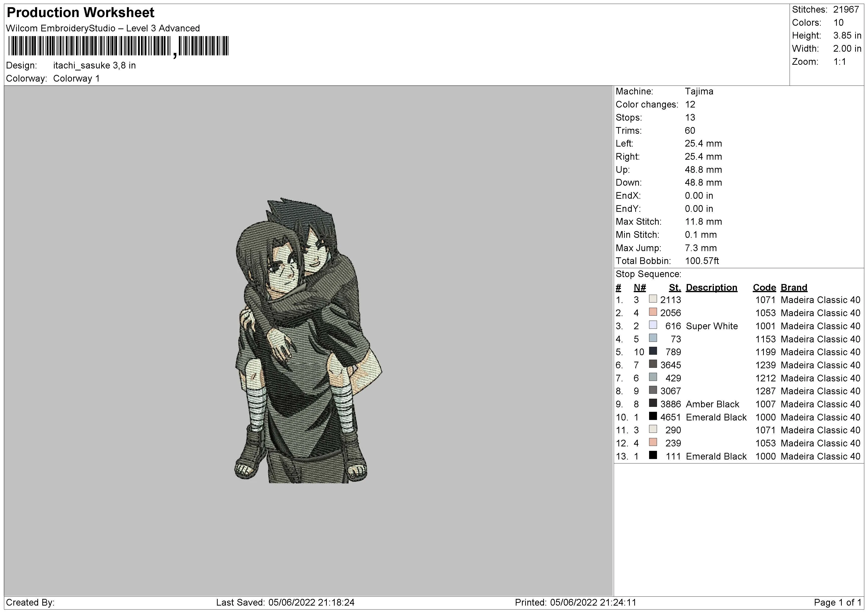The image size is (868, 613).
Task: Click the 'Amber Black' description
Action: pos(712,404)
